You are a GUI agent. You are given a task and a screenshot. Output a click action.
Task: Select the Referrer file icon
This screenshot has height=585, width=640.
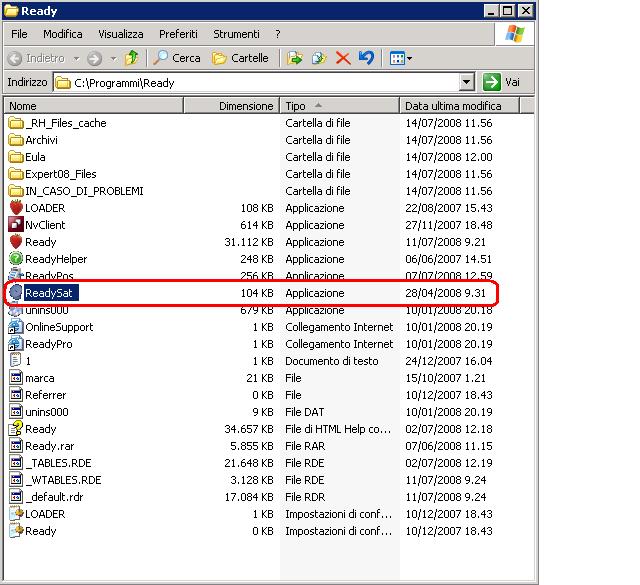[16, 395]
